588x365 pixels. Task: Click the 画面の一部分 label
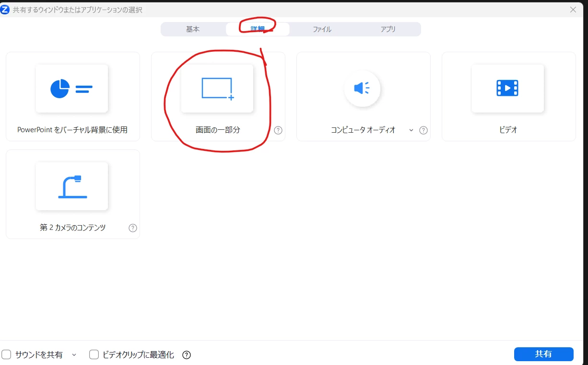click(218, 130)
